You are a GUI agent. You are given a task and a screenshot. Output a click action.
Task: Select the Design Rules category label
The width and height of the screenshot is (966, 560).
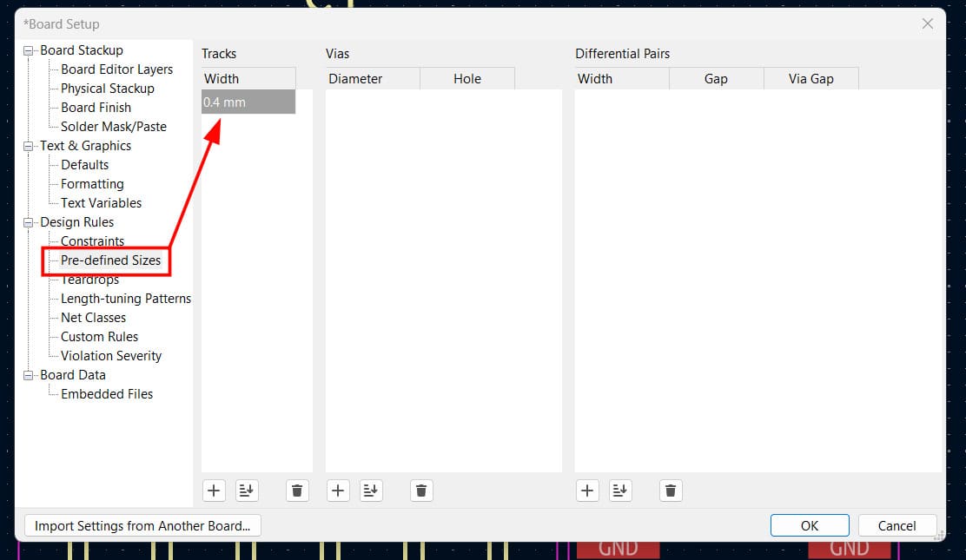pos(77,222)
